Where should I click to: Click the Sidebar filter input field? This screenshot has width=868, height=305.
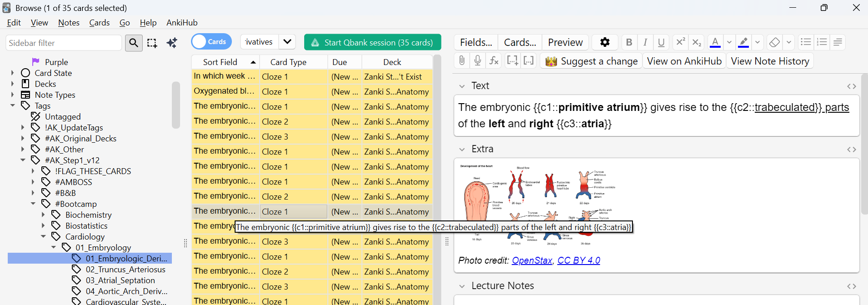pyautogui.click(x=64, y=43)
